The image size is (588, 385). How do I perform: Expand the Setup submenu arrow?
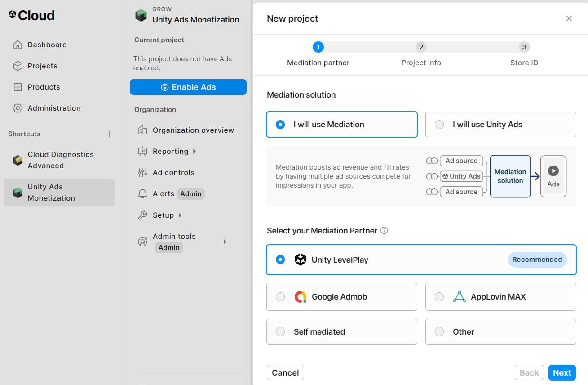[x=180, y=215]
